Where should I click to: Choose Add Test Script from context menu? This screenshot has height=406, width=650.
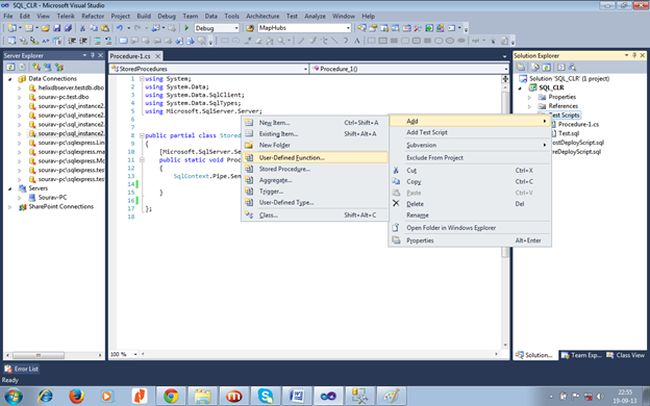pos(470,132)
